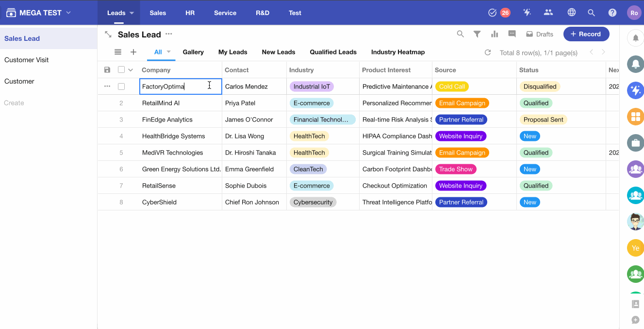
Task: Switch to the Industry Heatmap view
Action: pos(397,52)
